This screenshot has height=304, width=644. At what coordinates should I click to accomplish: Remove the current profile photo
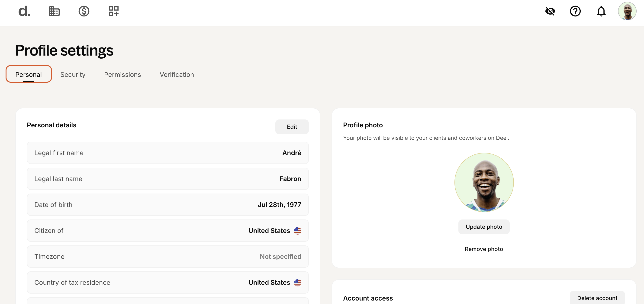483,249
